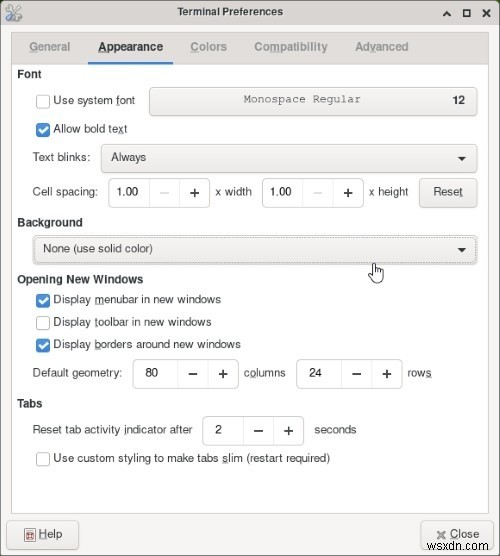
Task: Enable Display toolbar in new windows
Action: [43, 323]
